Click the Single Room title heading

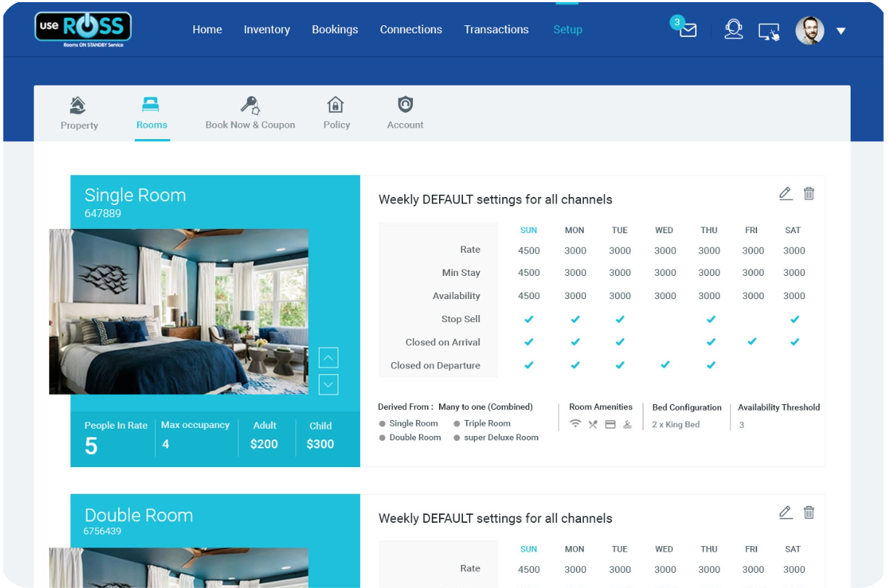click(135, 196)
